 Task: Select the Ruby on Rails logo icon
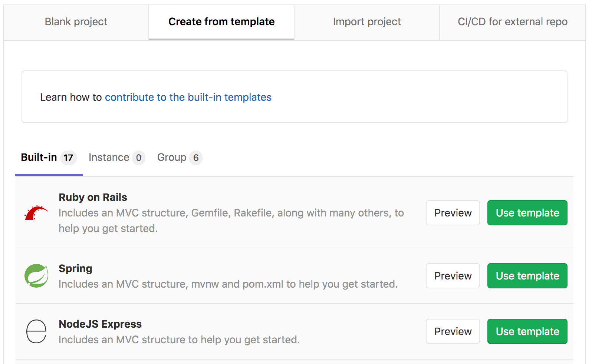click(x=36, y=213)
